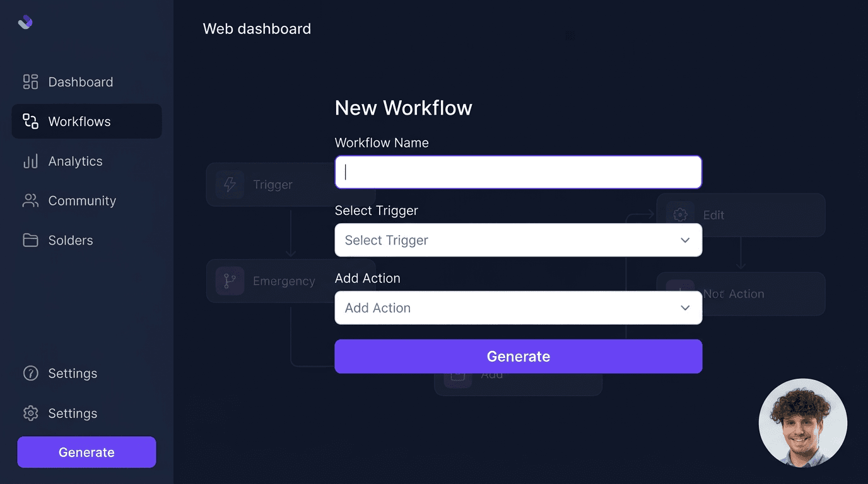Image resolution: width=868 pixels, height=484 pixels.
Task: Select the Workflows icon in the sidebar
Action: click(30, 121)
